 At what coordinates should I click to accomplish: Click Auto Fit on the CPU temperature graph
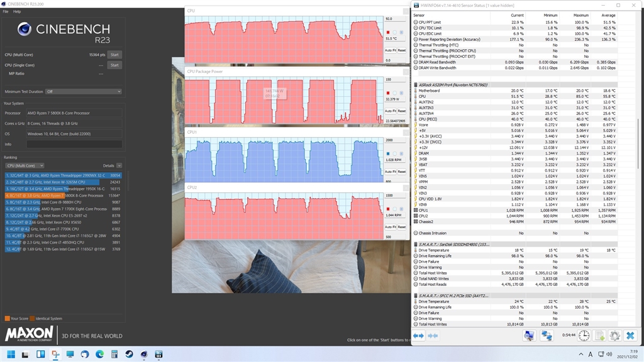point(390,50)
